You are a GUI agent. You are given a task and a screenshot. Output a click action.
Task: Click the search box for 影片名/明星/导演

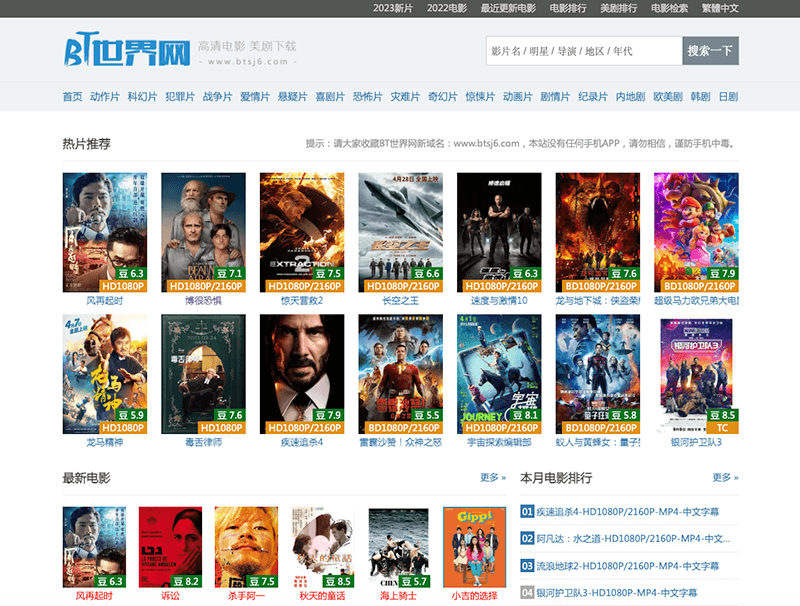[x=584, y=50]
